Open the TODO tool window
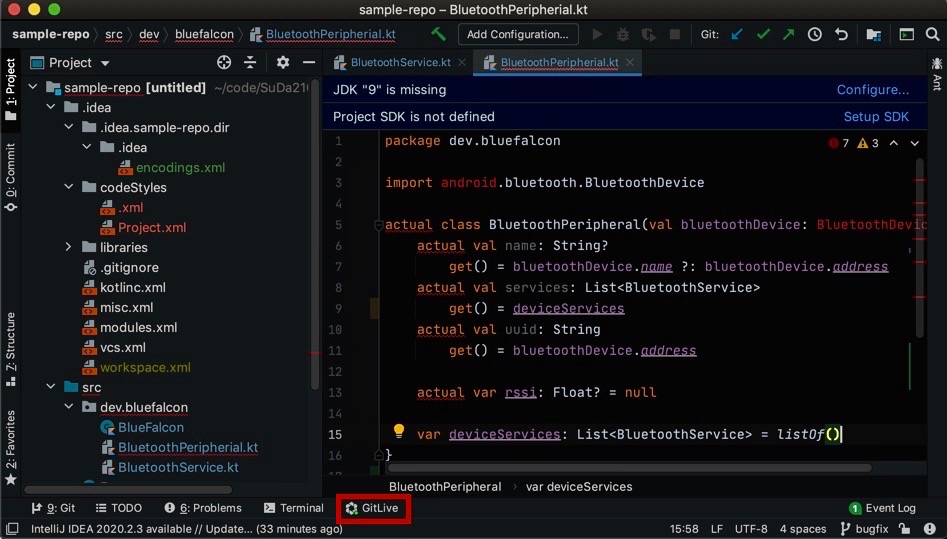 pyautogui.click(x=118, y=508)
